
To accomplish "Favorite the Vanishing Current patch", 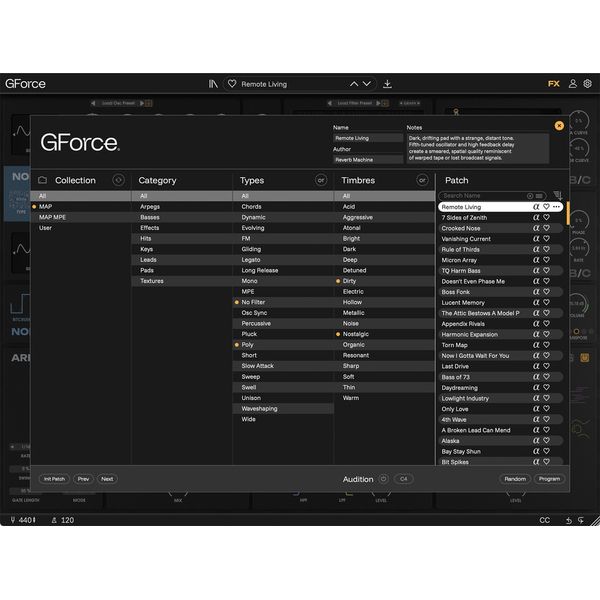I will [546, 238].
